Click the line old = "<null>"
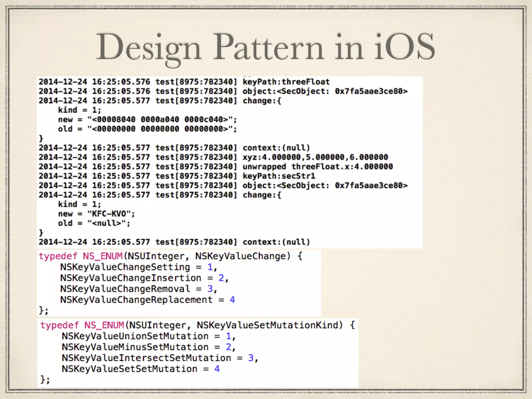This screenshot has width=532, height=399. pos(94,223)
